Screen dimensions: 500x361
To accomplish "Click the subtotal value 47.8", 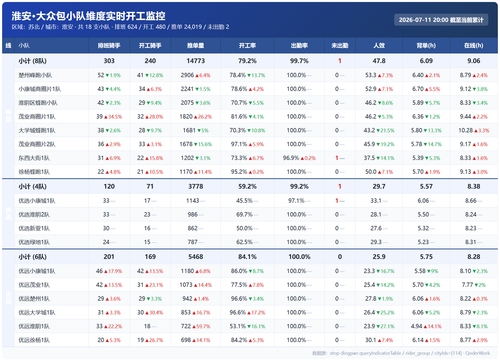I will tap(379, 61).
